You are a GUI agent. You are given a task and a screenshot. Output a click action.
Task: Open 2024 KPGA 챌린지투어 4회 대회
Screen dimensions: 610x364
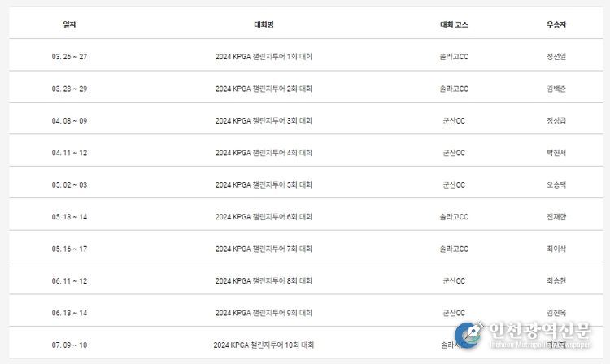coord(264,153)
